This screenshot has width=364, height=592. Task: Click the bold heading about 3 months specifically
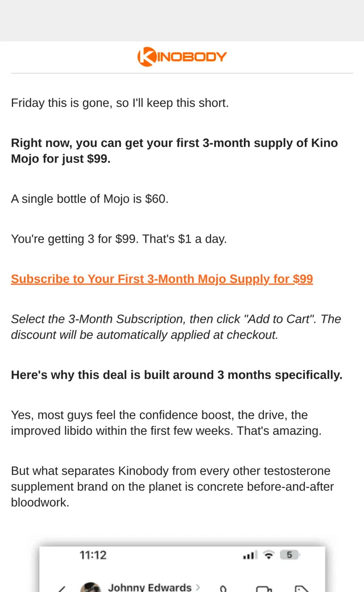point(176,375)
